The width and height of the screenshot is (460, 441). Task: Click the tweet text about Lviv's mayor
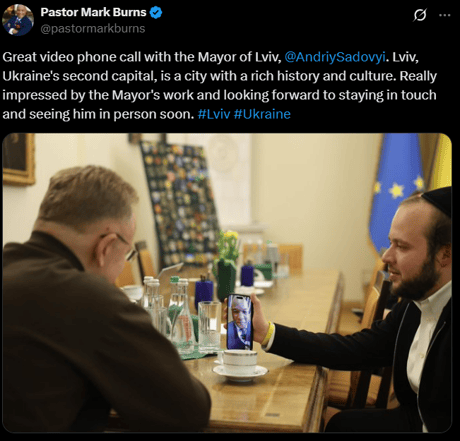click(x=219, y=85)
